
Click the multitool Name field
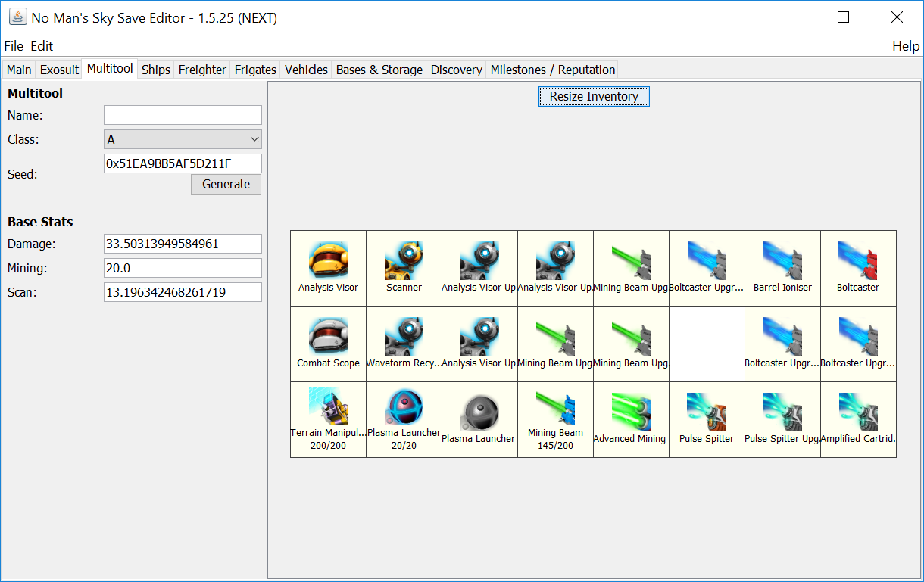tap(183, 115)
